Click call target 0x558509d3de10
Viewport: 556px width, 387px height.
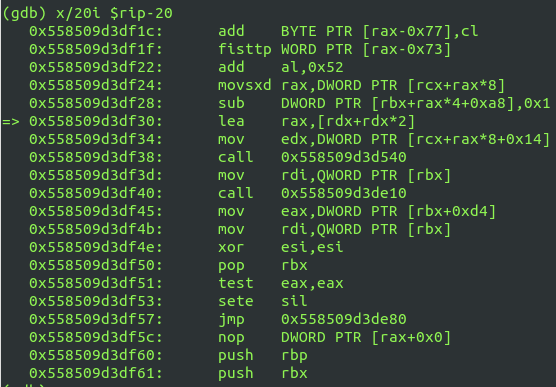click(344, 193)
